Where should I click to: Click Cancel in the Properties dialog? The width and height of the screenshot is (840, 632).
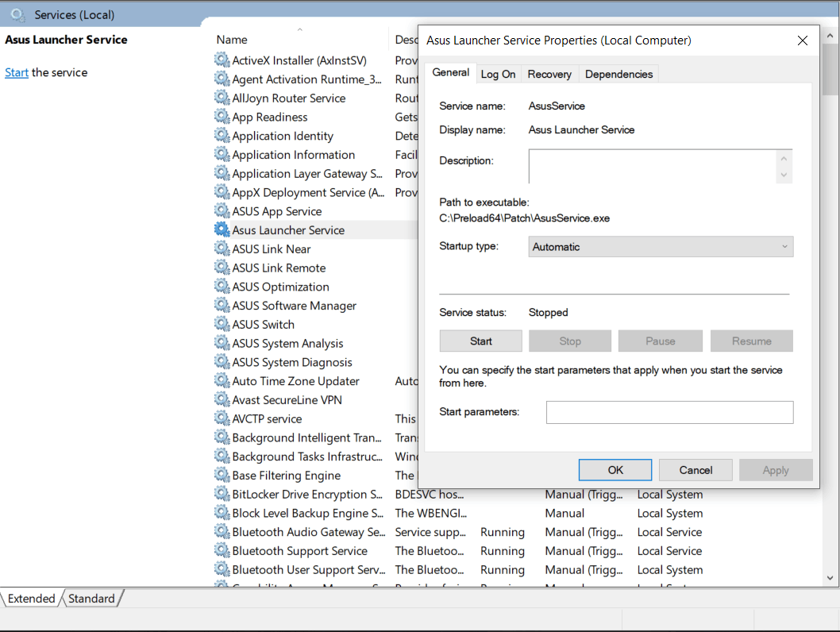(x=696, y=470)
